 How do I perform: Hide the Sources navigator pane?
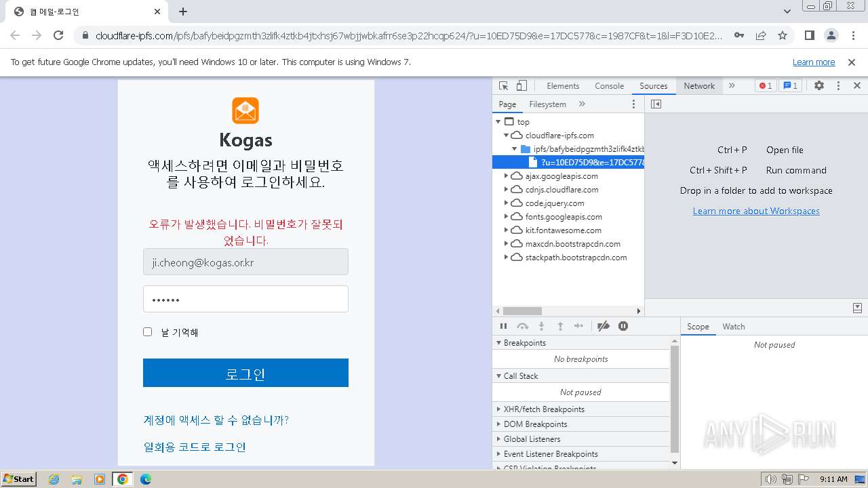pyautogui.click(x=656, y=104)
